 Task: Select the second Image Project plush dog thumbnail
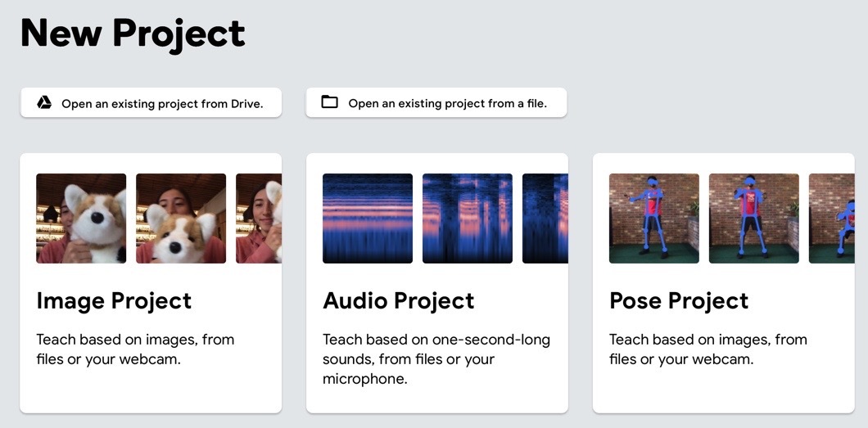click(x=181, y=219)
